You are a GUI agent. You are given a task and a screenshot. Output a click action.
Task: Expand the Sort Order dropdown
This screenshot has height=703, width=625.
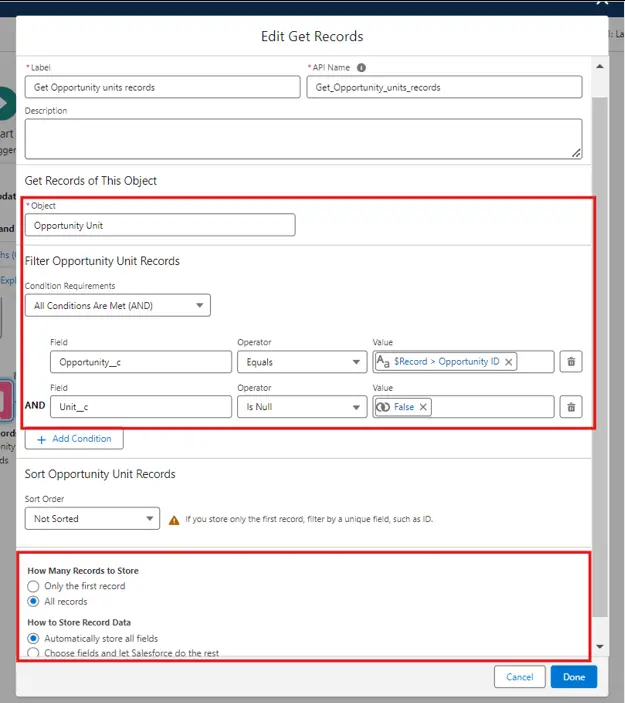[92, 518]
